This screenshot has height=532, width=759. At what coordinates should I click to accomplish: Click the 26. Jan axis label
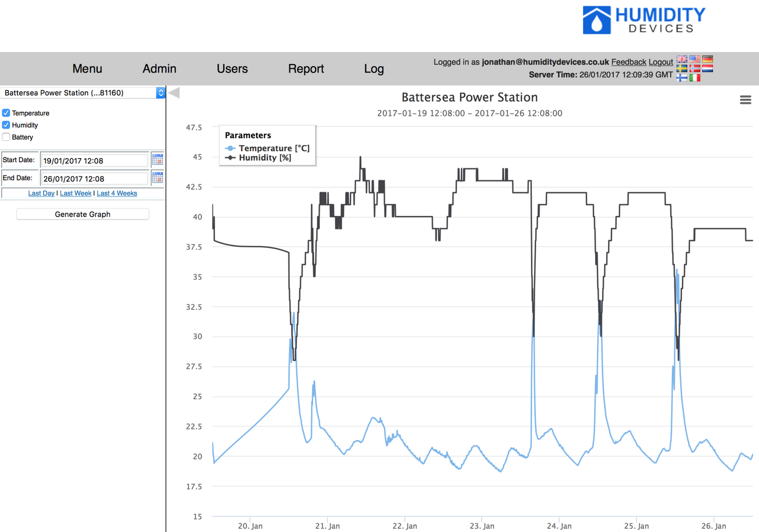713,526
